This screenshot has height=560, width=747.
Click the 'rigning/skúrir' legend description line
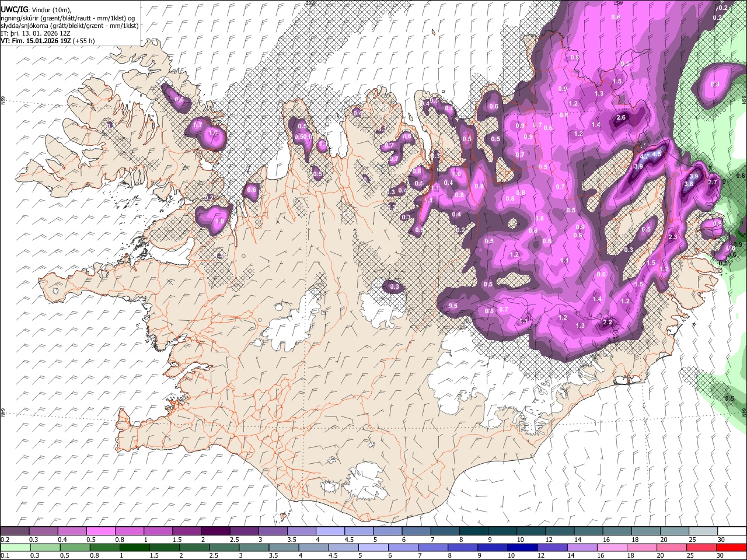pyautogui.click(x=68, y=18)
